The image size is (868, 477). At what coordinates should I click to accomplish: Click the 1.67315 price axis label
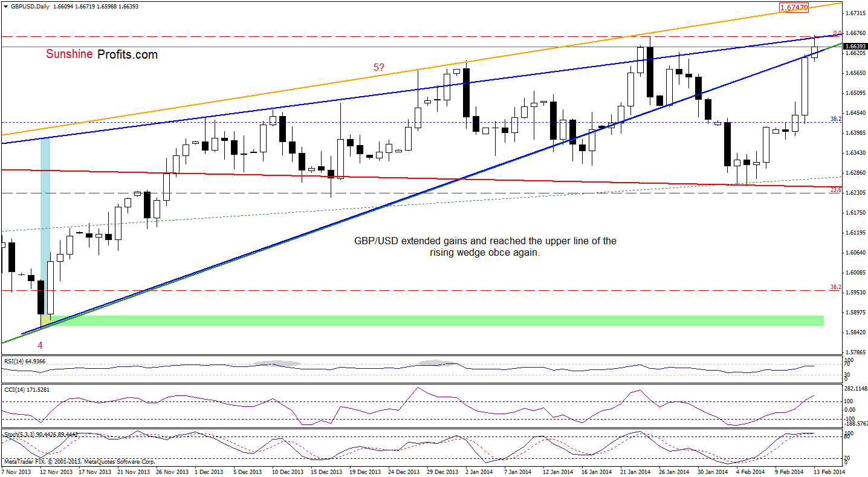(x=855, y=13)
